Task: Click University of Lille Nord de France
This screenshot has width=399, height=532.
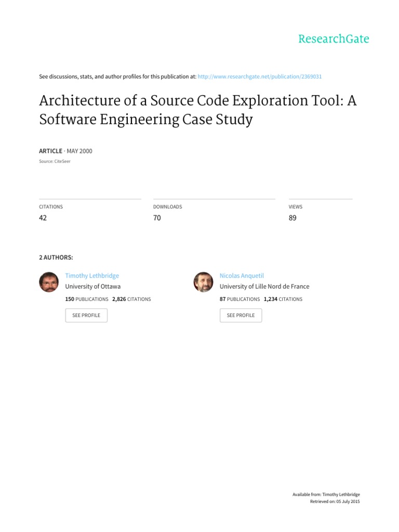Action: (264, 286)
